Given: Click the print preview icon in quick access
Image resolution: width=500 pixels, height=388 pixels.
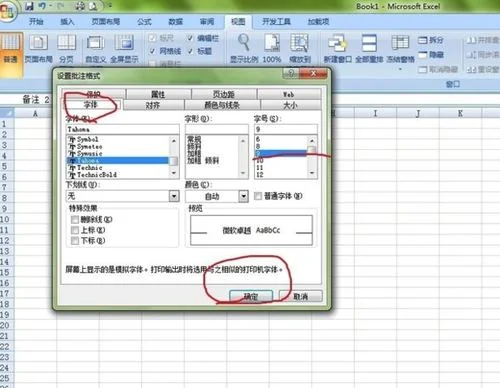Looking at the screenshot, I should (93, 6).
